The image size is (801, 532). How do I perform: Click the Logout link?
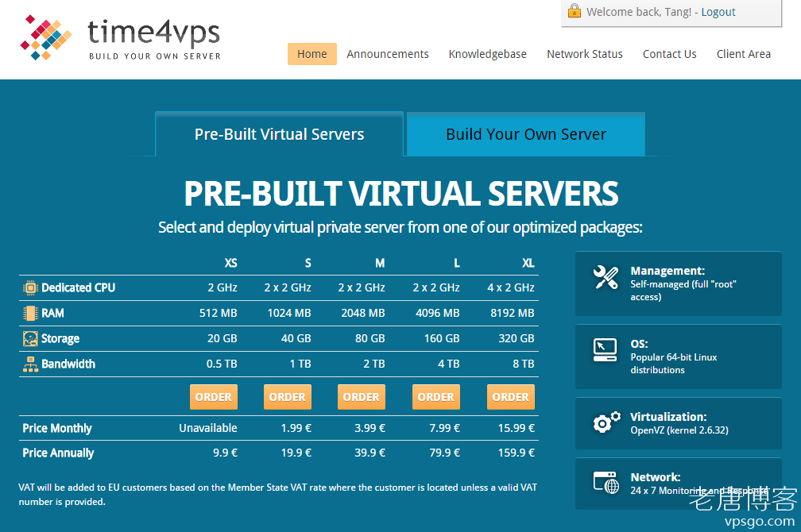(718, 12)
